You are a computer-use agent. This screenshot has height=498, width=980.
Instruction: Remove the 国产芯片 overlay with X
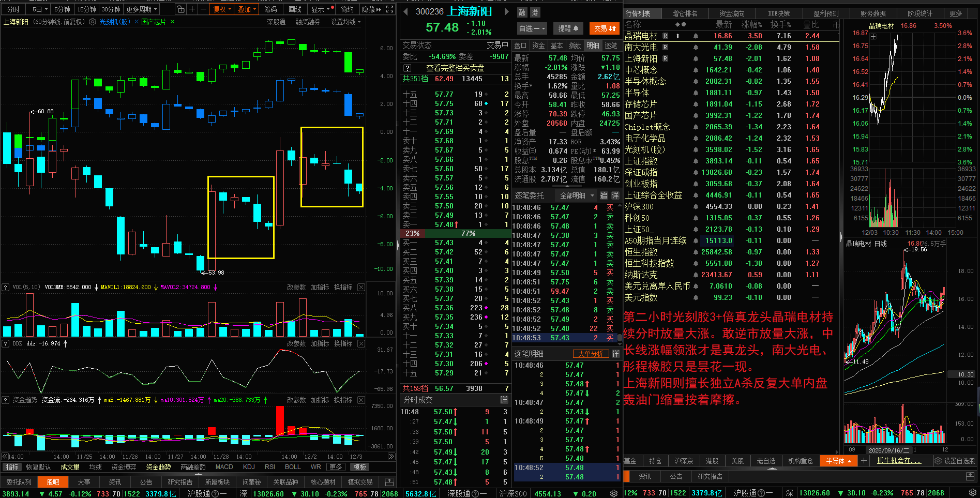coord(172,22)
